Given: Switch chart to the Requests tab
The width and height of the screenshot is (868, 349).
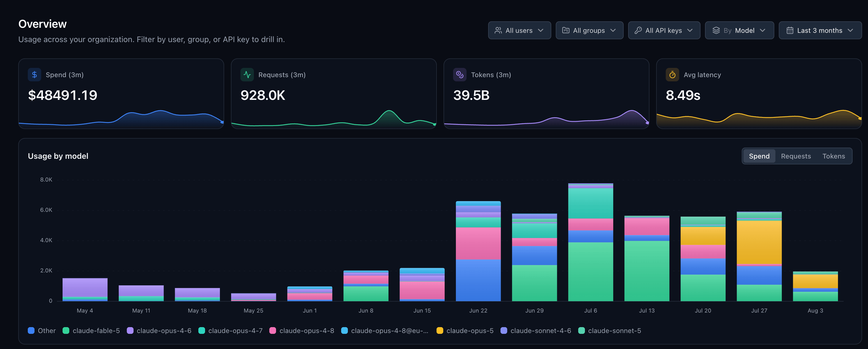Looking at the screenshot, I should click(796, 156).
